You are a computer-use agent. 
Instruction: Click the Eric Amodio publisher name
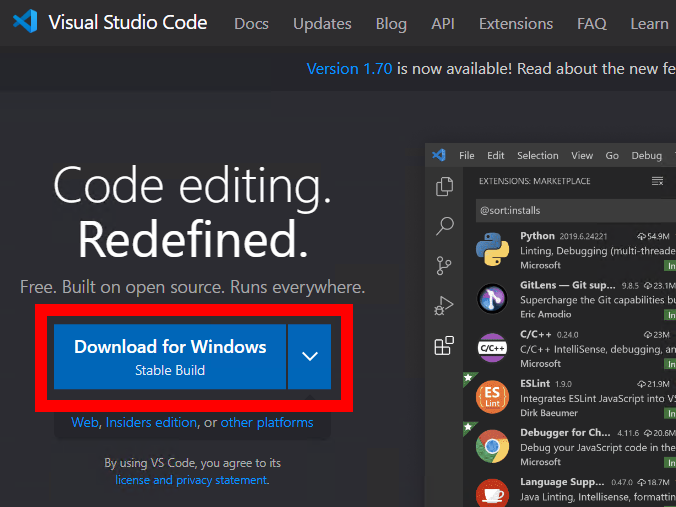pyautogui.click(x=545, y=314)
